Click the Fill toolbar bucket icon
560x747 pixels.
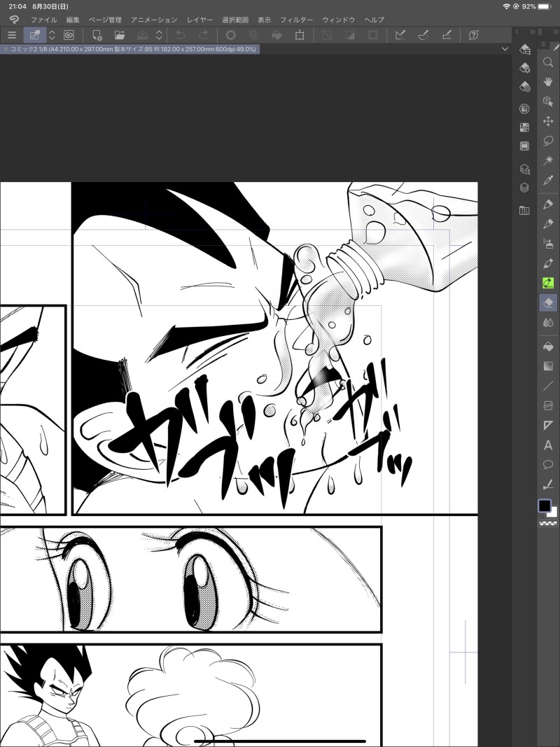pyautogui.click(x=276, y=35)
